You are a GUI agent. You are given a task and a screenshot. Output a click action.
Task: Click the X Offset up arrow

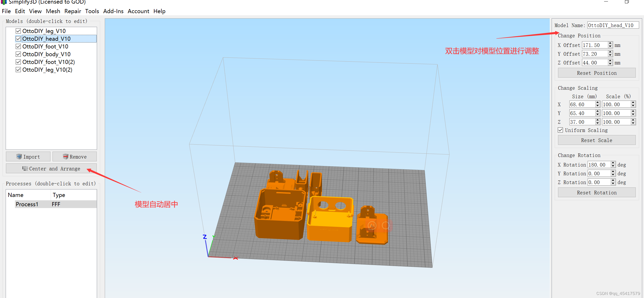(610, 43)
